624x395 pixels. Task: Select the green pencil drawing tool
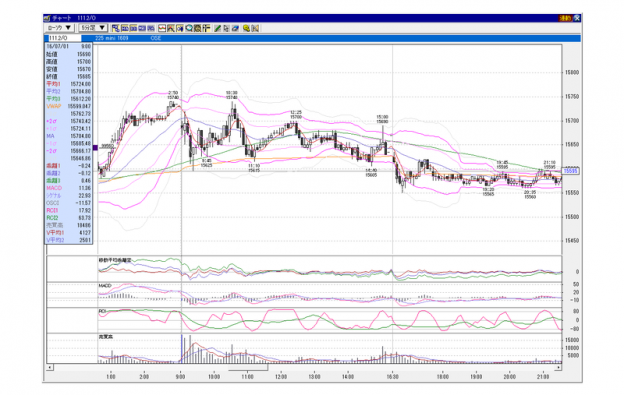tap(217, 28)
